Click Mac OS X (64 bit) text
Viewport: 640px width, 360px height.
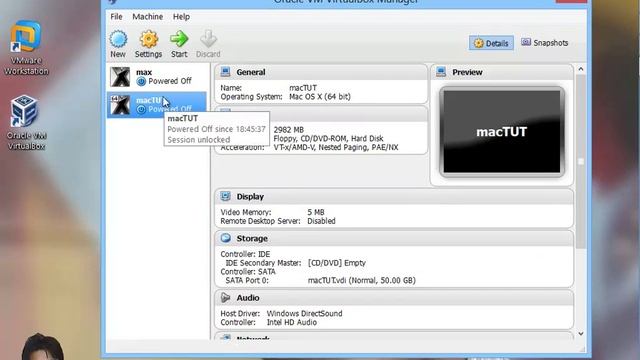(320, 97)
